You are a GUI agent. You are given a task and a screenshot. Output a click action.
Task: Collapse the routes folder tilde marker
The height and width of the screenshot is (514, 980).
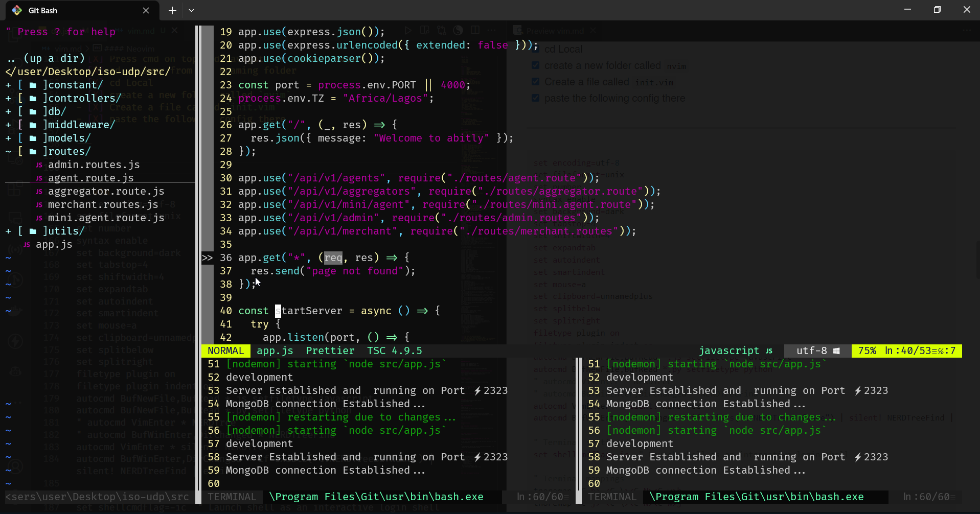click(x=8, y=152)
